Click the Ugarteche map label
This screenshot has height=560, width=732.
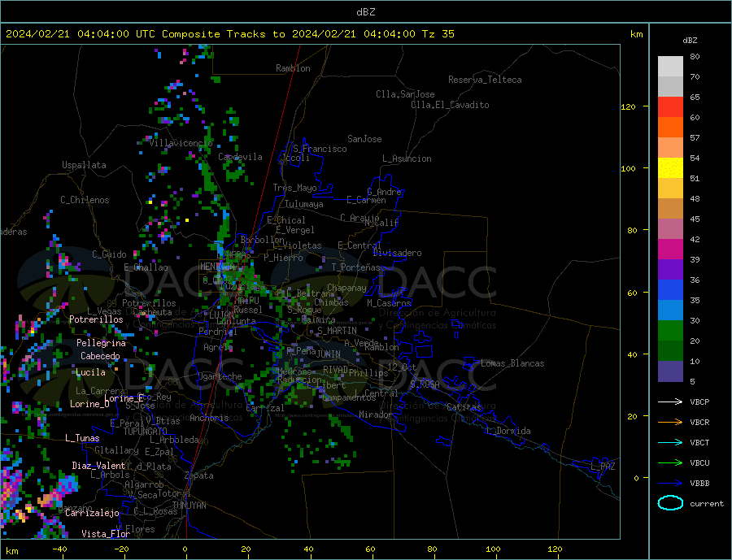tap(220, 376)
